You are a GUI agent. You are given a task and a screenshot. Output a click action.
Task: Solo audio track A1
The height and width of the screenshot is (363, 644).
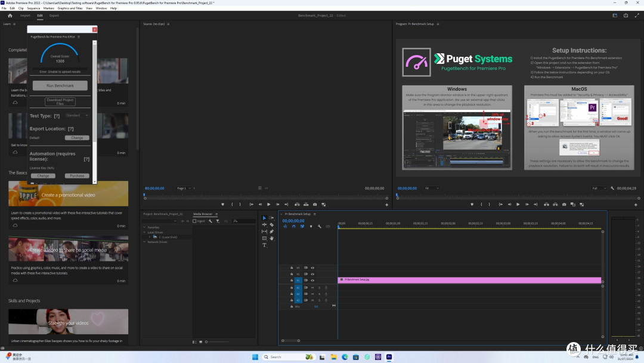(x=319, y=288)
